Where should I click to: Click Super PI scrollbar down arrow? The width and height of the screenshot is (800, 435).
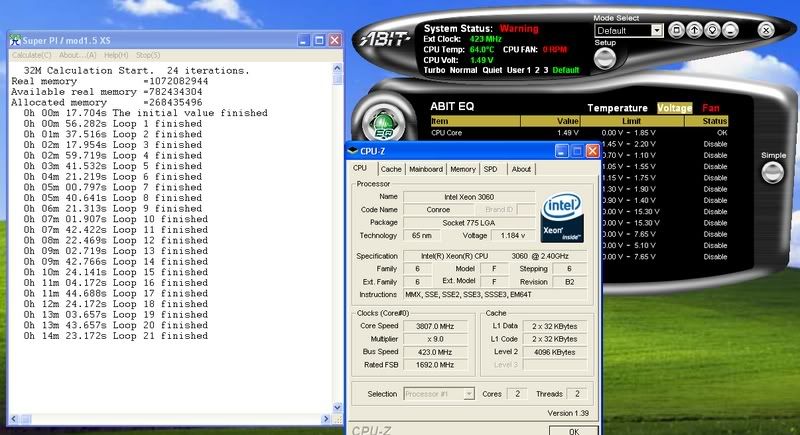click(337, 407)
